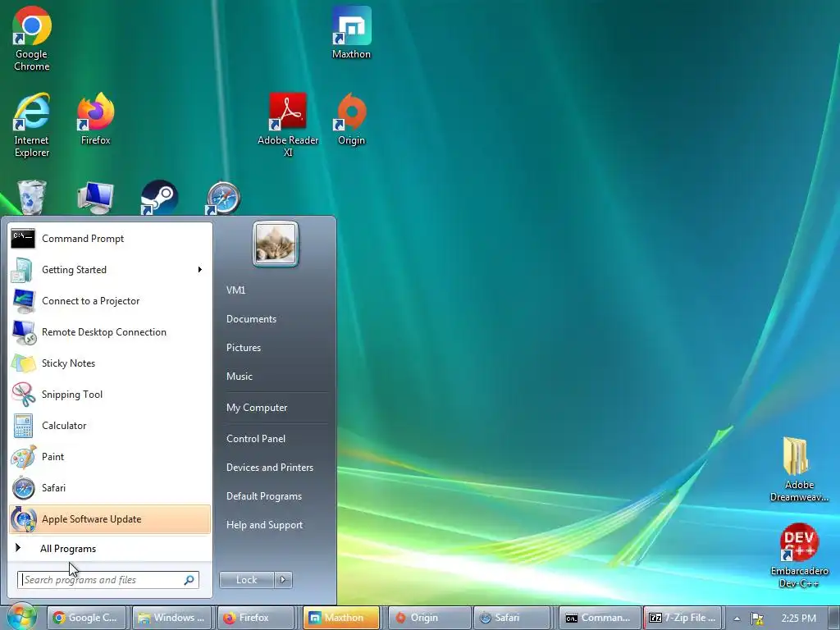Viewport: 840px width, 630px height.
Task: Select Embarcadero Dev-C++ desktop icon
Action: (x=799, y=556)
